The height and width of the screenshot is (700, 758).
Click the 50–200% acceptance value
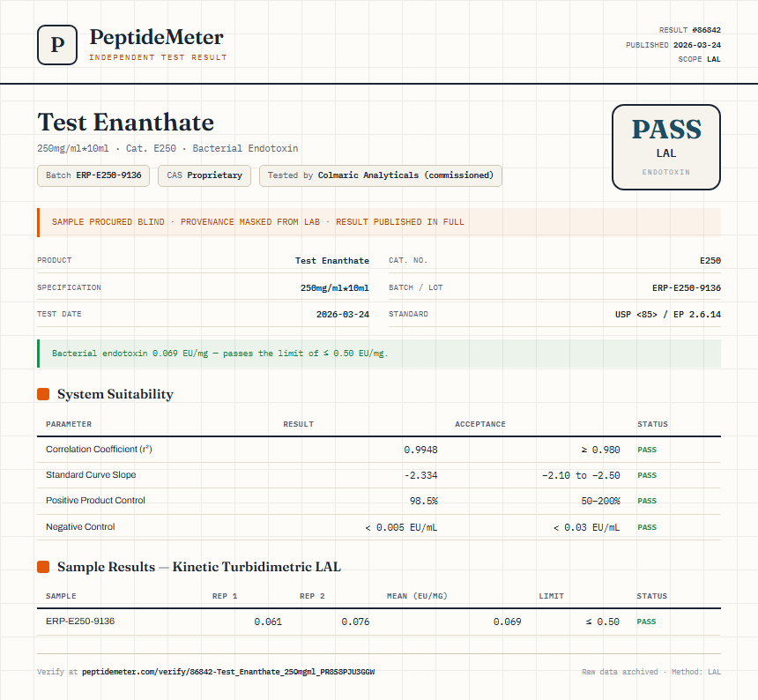pos(600,501)
